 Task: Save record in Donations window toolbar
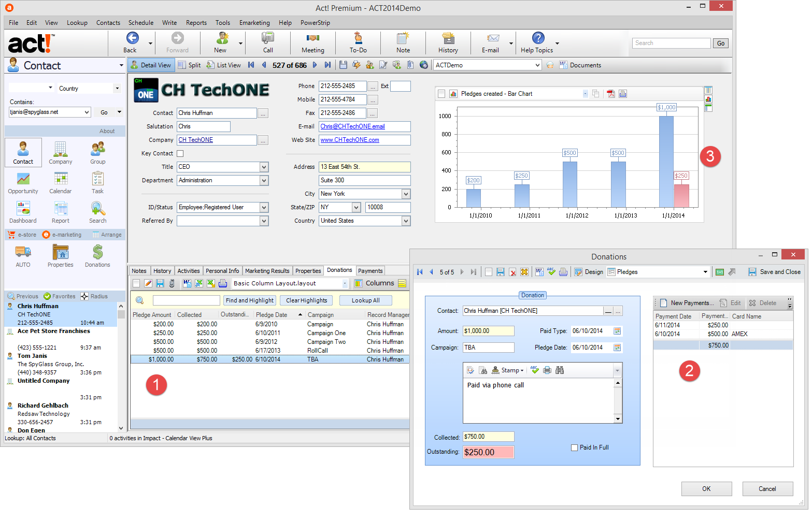click(x=501, y=272)
